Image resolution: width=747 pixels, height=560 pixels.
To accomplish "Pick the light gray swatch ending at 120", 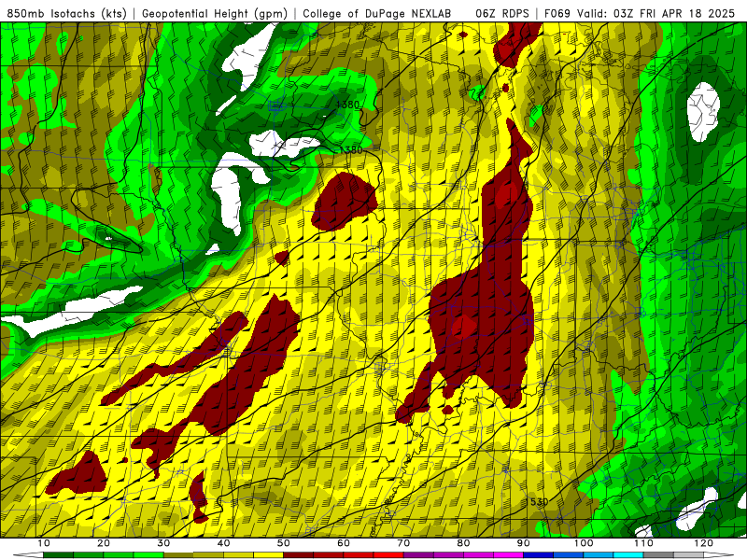I will tap(688, 555).
